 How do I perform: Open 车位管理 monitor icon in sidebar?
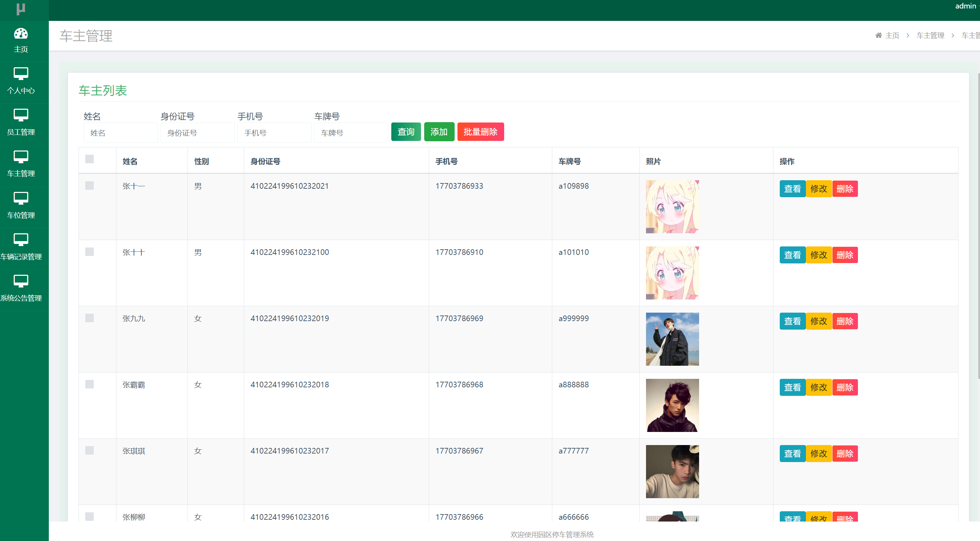(x=21, y=198)
